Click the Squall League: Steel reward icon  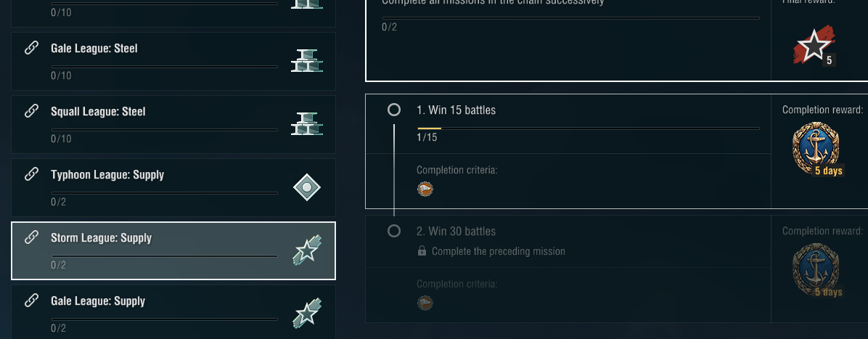point(306,124)
